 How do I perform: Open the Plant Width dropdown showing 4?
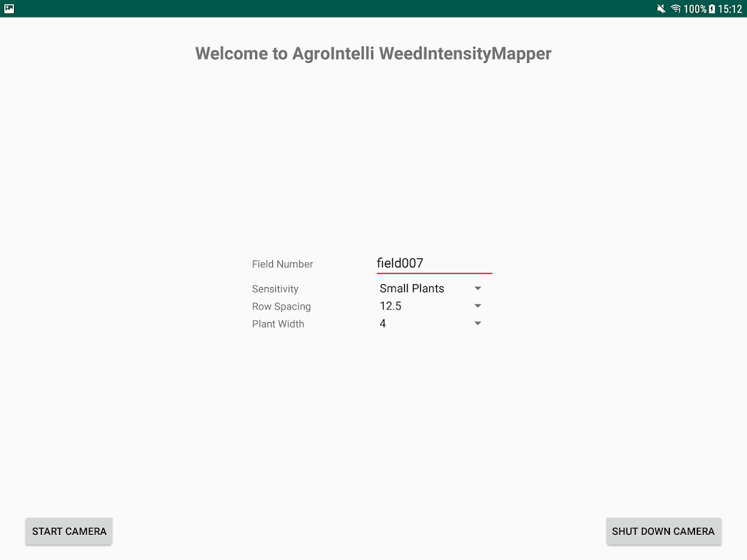(x=431, y=324)
